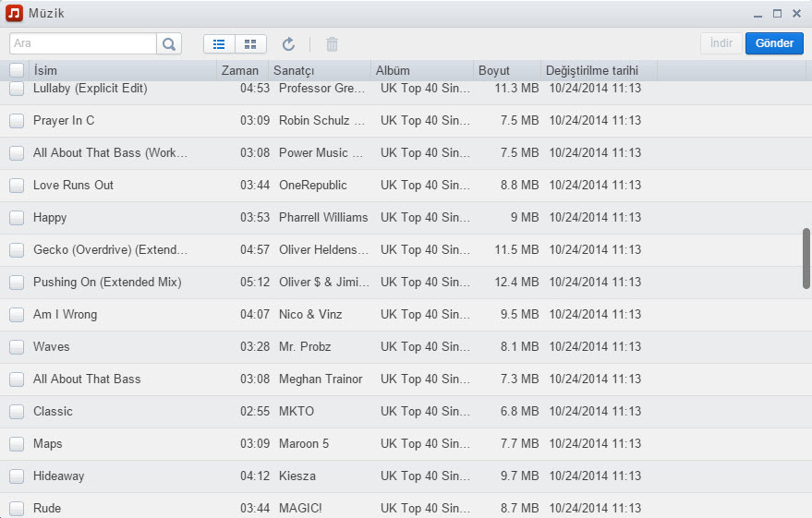Click the red Müzik app icon

14,13
